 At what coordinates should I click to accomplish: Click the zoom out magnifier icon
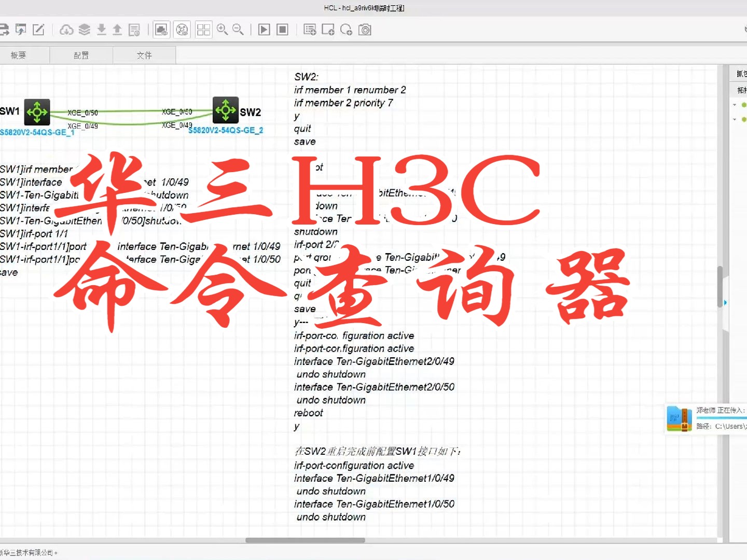[238, 30]
